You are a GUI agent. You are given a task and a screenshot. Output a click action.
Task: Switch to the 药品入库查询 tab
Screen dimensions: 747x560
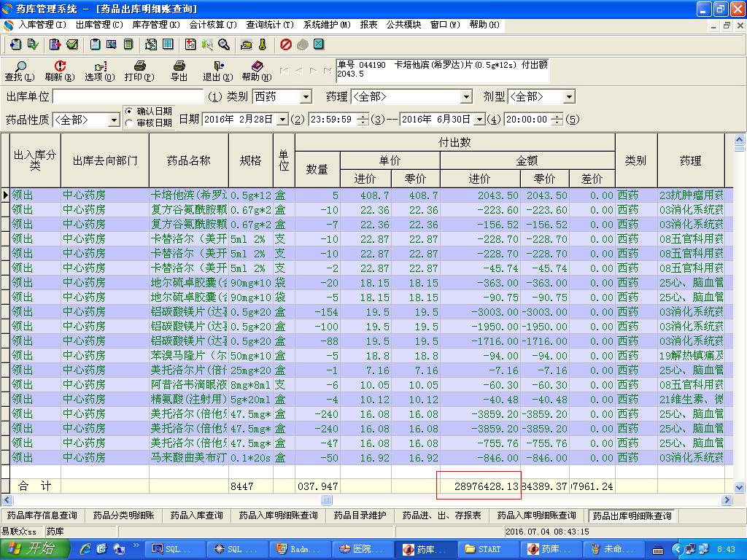[196, 516]
